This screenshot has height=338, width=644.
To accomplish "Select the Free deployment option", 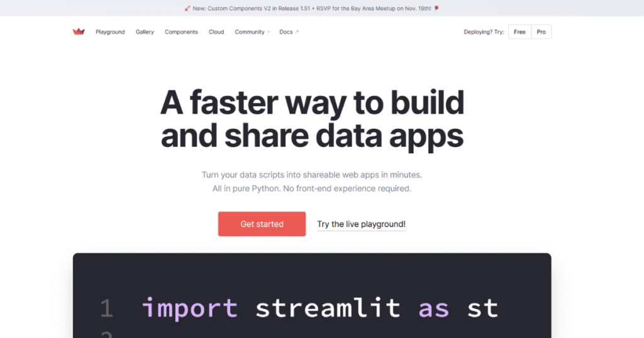I will [519, 32].
